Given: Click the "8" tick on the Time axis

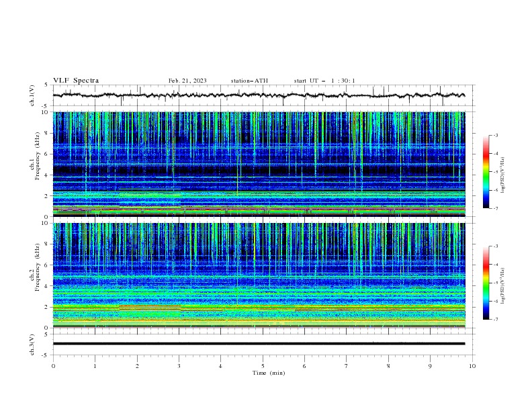Looking at the screenshot, I should click(388, 366).
